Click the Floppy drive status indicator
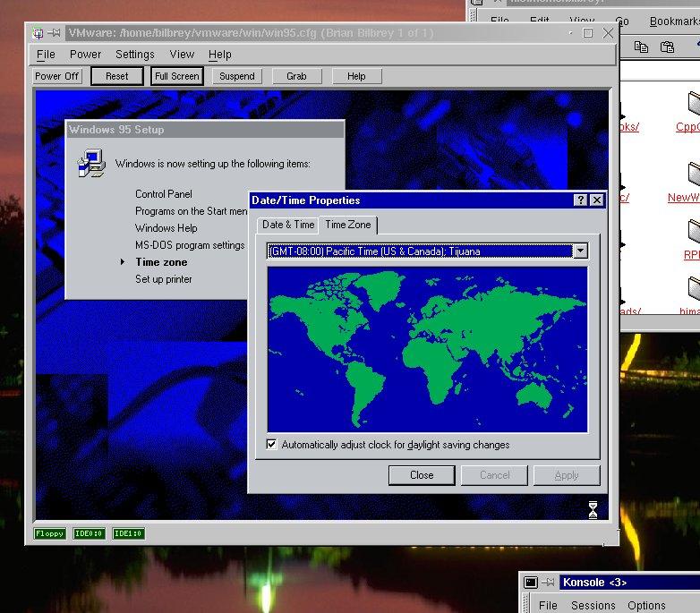 pyautogui.click(x=50, y=533)
